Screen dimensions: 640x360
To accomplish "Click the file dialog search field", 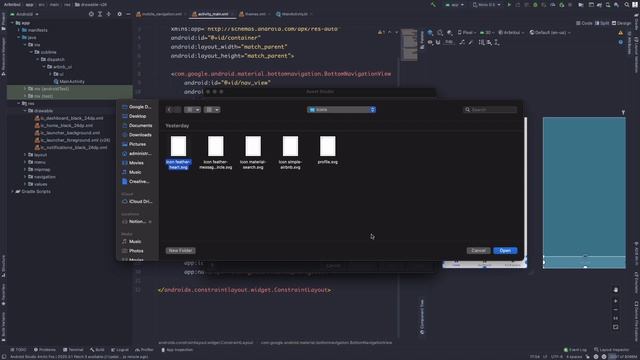I will [490, 110].
